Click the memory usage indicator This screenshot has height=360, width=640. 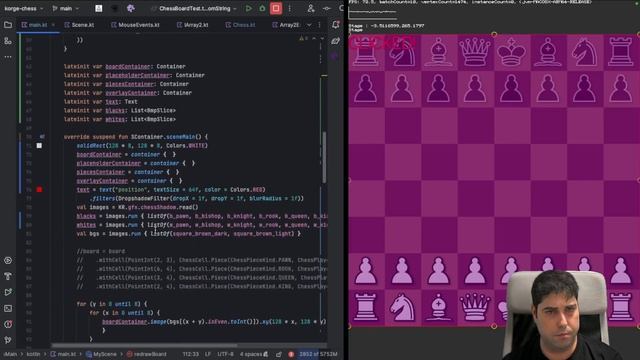[x=318, y=354]
